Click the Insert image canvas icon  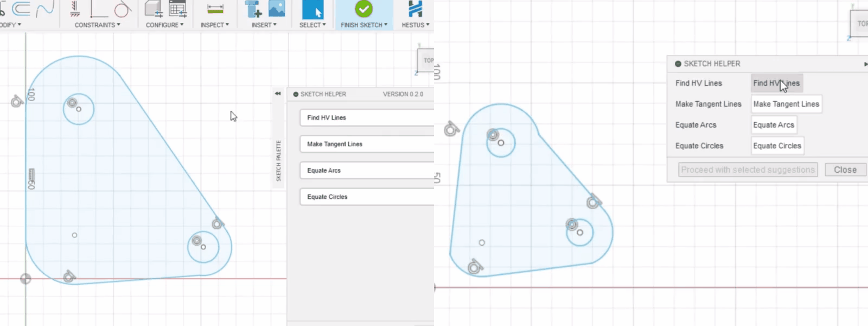point(277,9)
